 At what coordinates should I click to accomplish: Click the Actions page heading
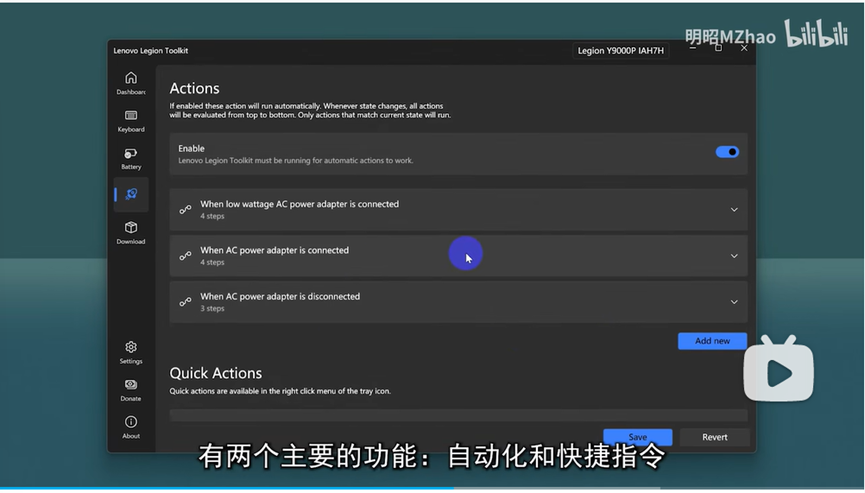194,88
